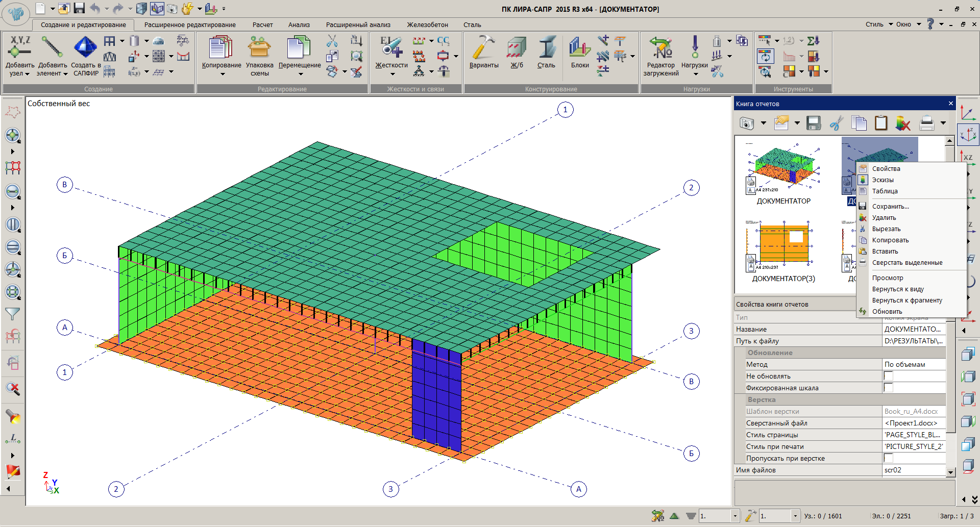Click the Blocks (Блоки) icon
Viewport: 980px width, 527px height.
(580, 48)
